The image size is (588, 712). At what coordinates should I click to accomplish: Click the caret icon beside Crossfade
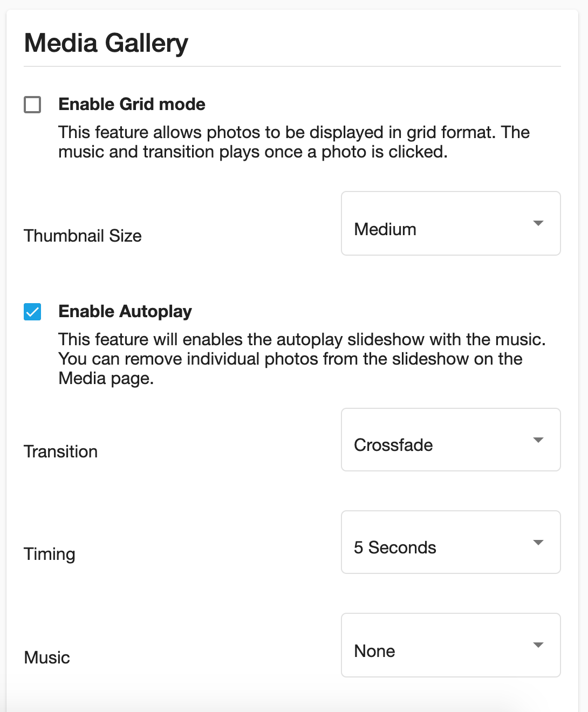(538, 440)
